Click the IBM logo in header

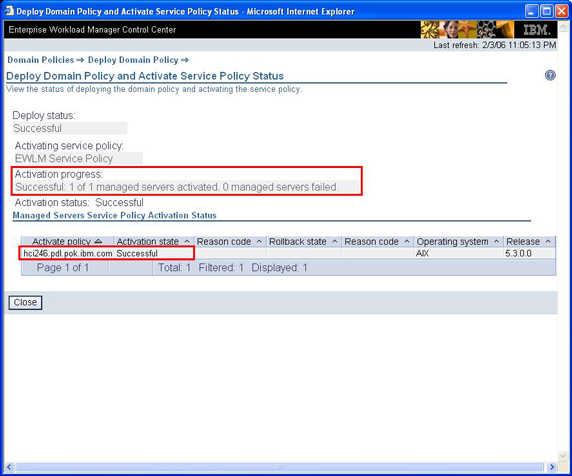(x=536, y=30)
